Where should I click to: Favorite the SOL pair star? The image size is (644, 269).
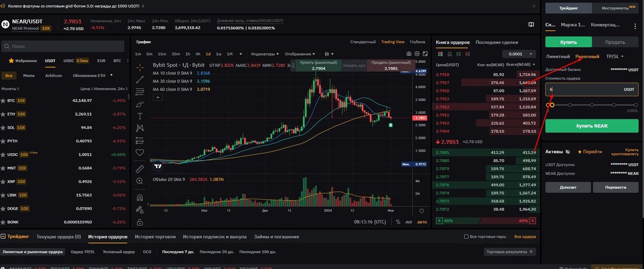[4, 128]
